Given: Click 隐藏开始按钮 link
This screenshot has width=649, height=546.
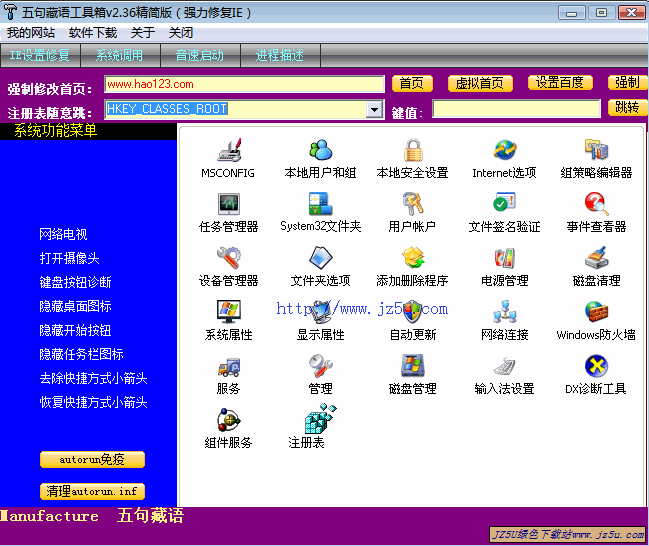Looking at the screenshot, I should (x=75, y=330).
